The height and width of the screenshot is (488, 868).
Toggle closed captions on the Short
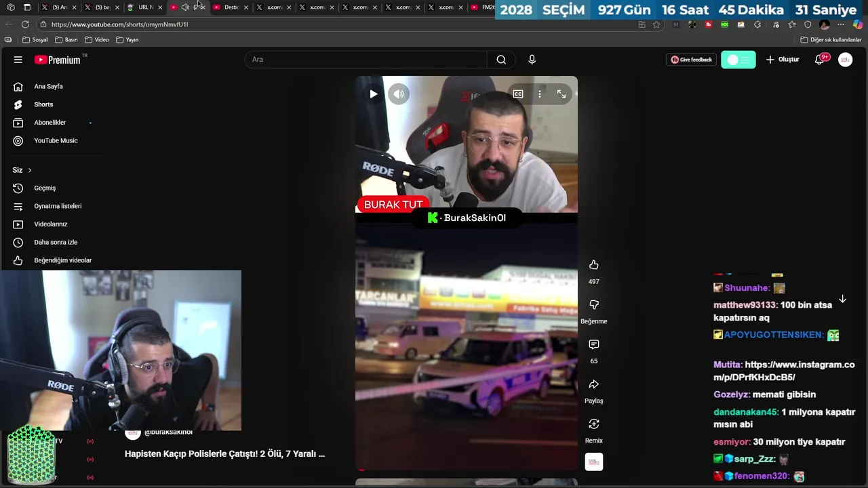(518, 94)
